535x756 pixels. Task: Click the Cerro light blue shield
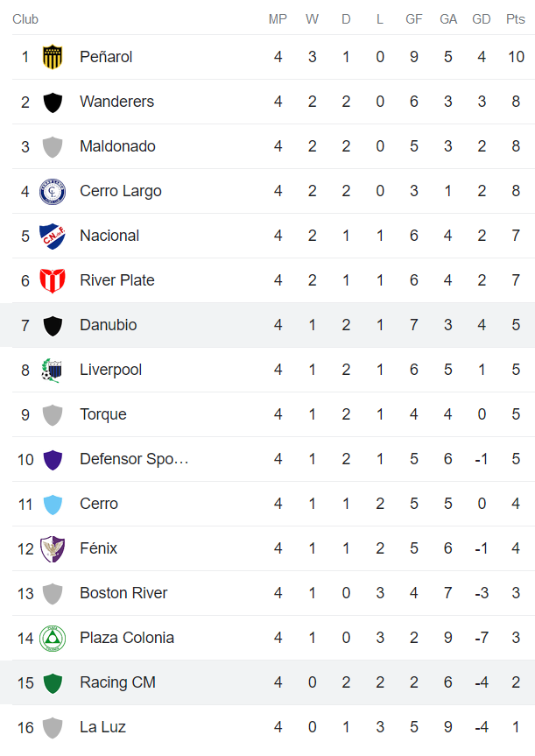click(53, 504)
